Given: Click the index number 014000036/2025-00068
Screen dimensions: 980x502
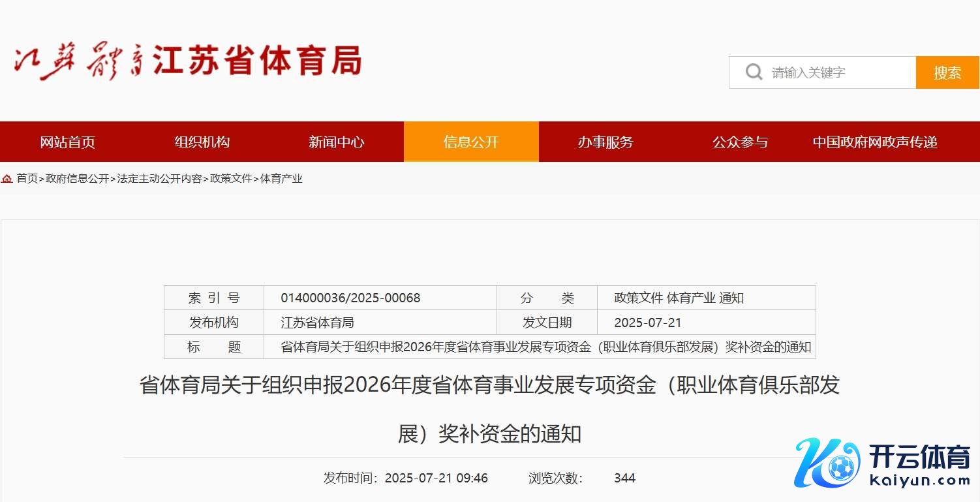Looking at the screenshot, I should pos(350,298).
